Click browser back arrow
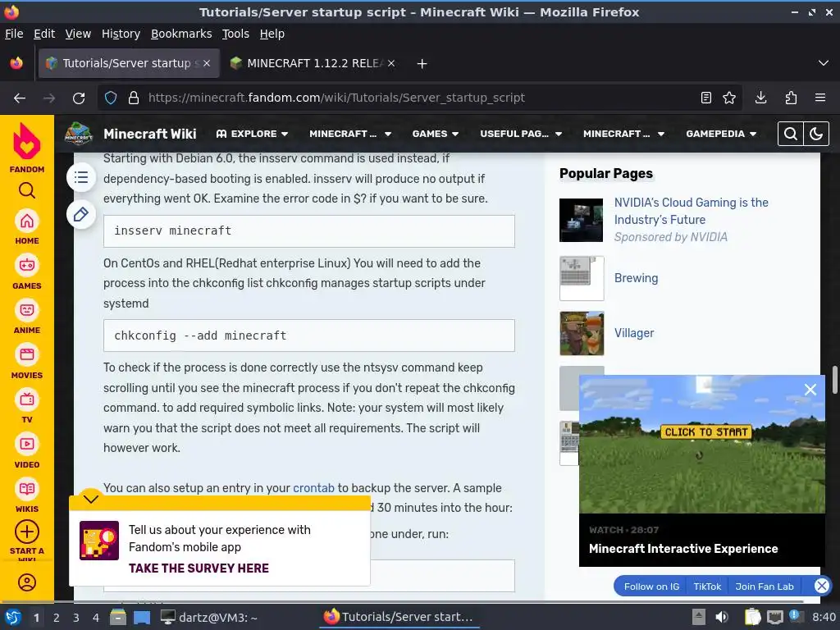This screenshot has height=630, width=840. [x=20, y=98]
